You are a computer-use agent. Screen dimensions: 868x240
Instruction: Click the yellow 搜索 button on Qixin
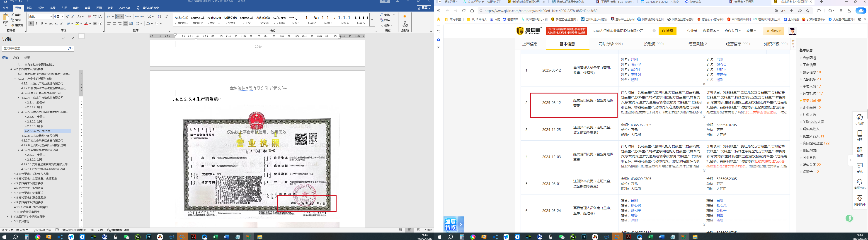pyautogui.click(x=667, y=31)
